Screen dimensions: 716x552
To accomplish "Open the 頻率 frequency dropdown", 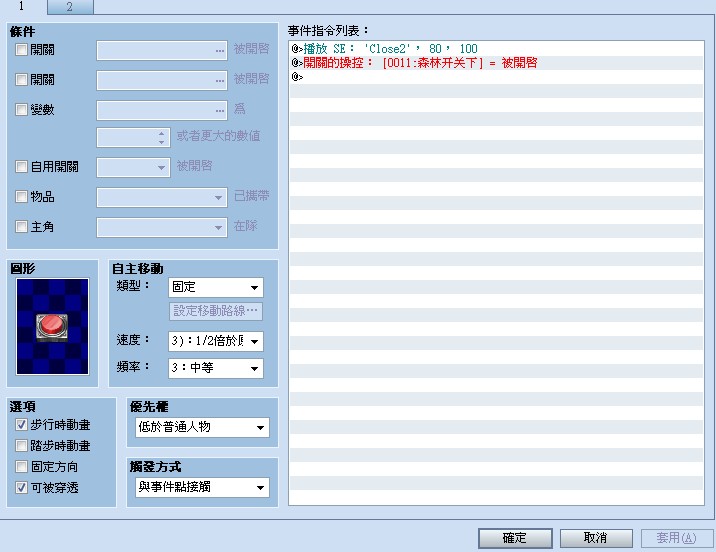I will (x=216, y=368).
